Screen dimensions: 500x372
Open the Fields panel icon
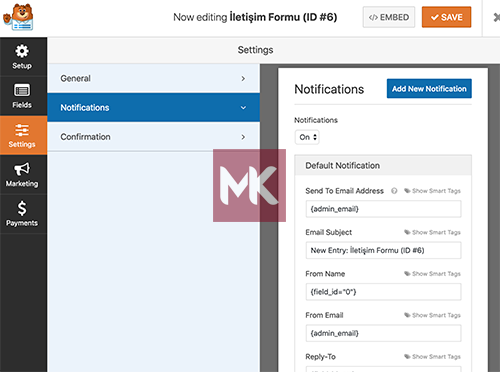click(22, 90)
